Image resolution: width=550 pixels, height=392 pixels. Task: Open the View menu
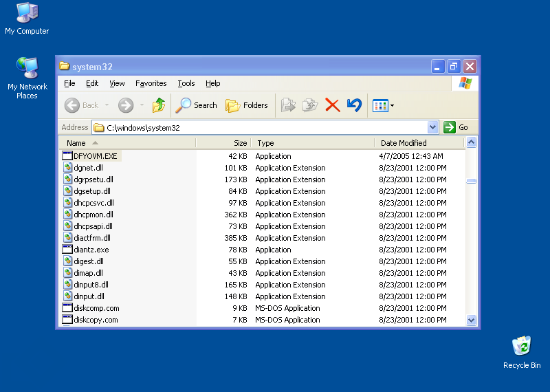[117, 83]
